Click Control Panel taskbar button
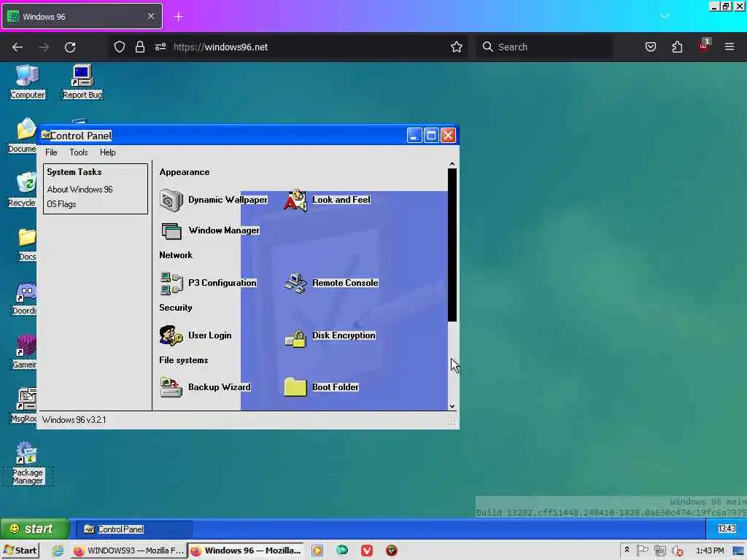 click(134, 529)
